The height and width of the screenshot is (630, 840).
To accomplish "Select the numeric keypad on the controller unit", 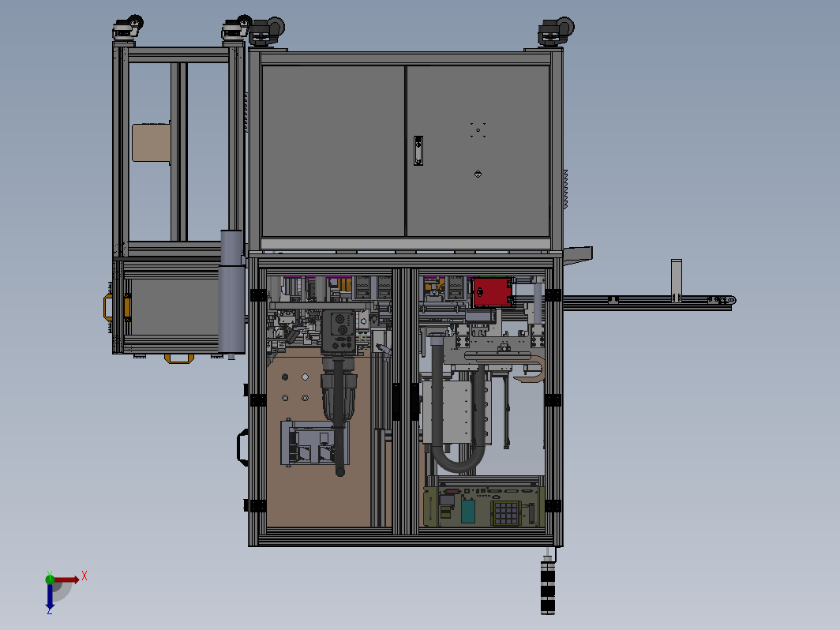I will coord(505,512).
